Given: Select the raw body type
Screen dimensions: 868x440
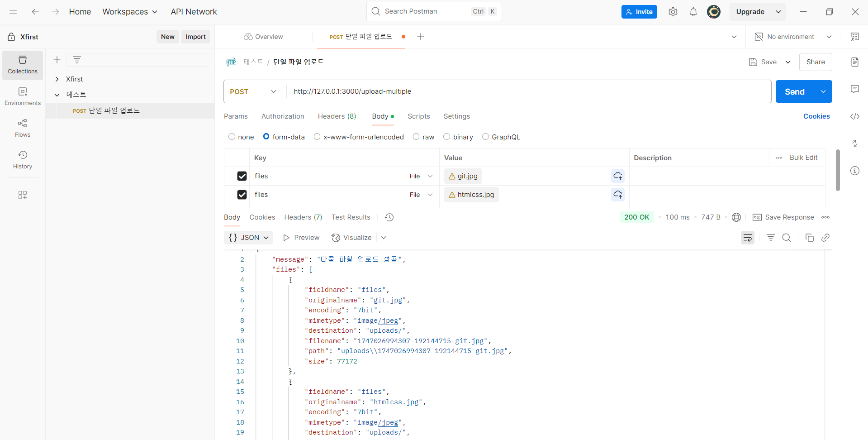Looking at the screenshot, I should (x=416, y=137).
